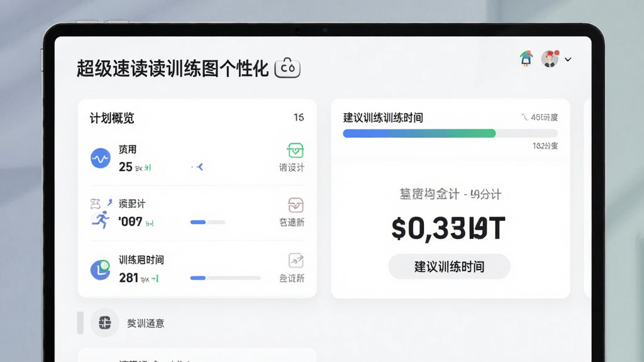The image size is (644, 362).
Task: Expand the chevron next to the avatar
Action: (x=568, y=60)
